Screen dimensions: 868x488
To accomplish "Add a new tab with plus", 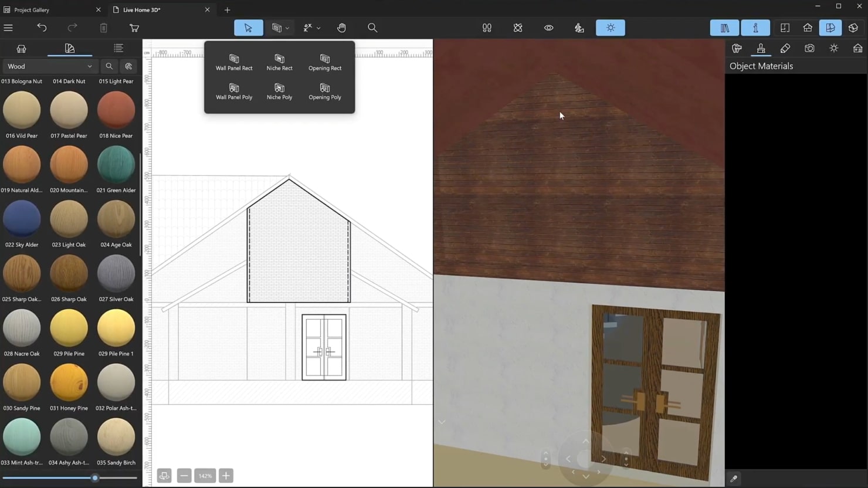I will [x=228, y=10].
